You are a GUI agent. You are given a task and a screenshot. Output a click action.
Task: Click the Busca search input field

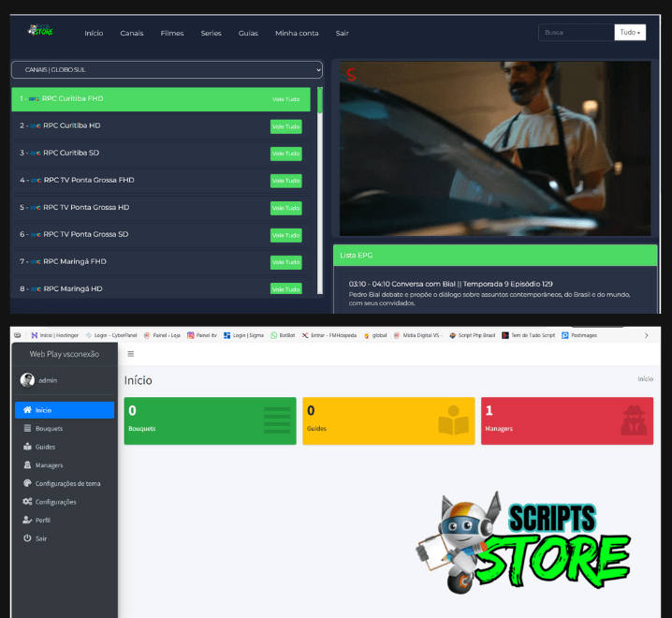coord(576,33)
